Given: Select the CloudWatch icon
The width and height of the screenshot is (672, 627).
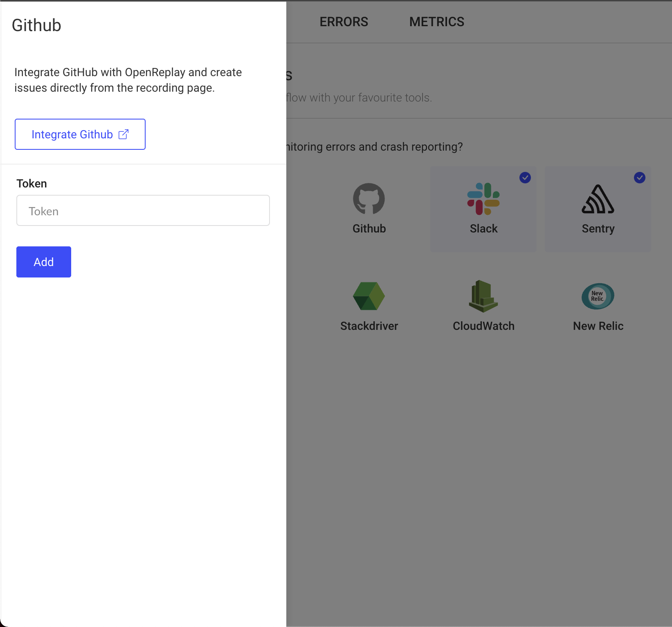Looking at the screenshot, I should click(x=483, y=296).
